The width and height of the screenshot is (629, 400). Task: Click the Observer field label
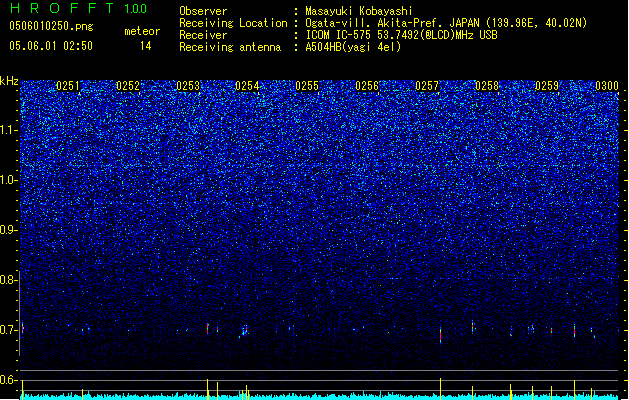point(203,11)
